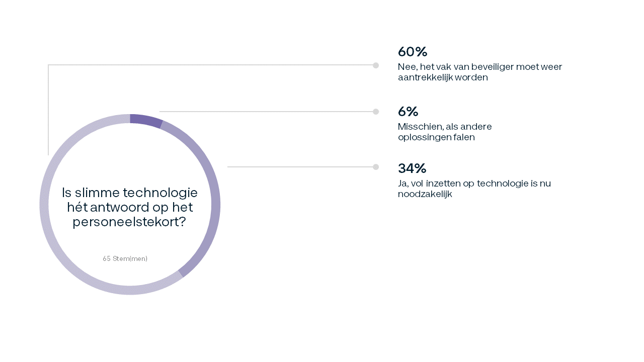Click the word 'noodzakelijk' in the 34% answer
Image resolution: width=644 pixels, height=362 pixels.
pos(425,194)
